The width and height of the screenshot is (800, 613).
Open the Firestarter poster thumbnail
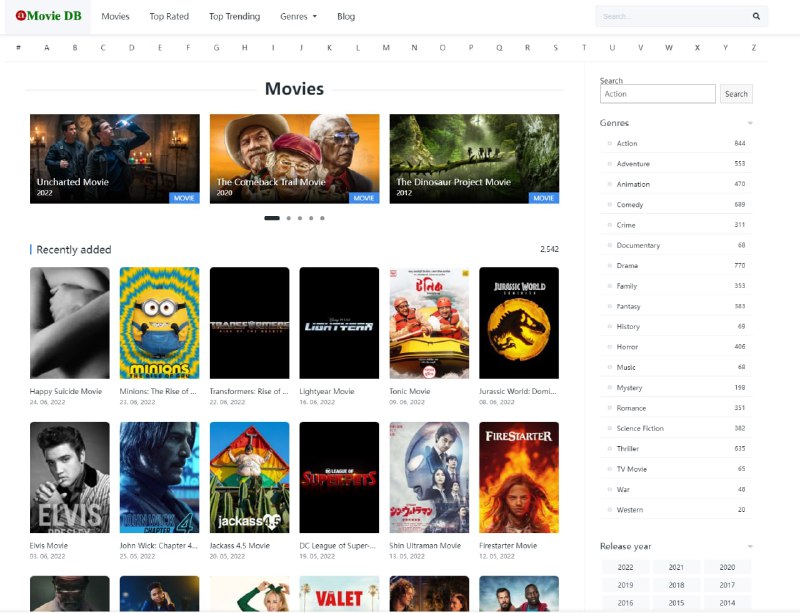(x=519, y=477)
